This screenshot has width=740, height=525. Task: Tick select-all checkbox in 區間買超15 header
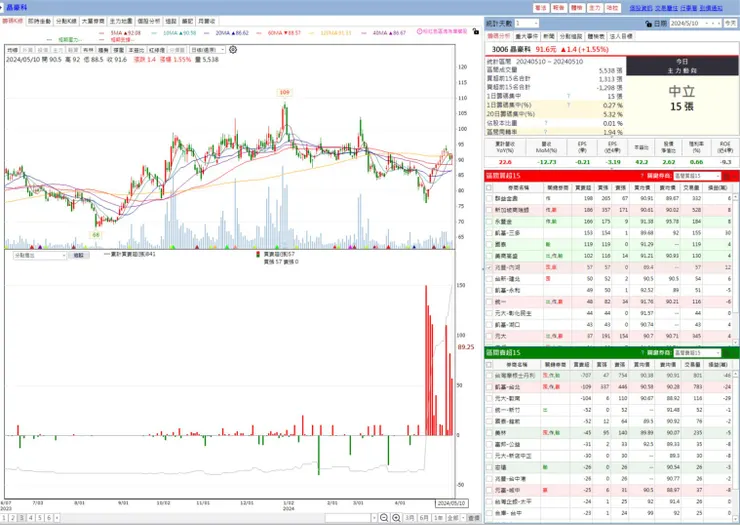[x=489, y=187]
